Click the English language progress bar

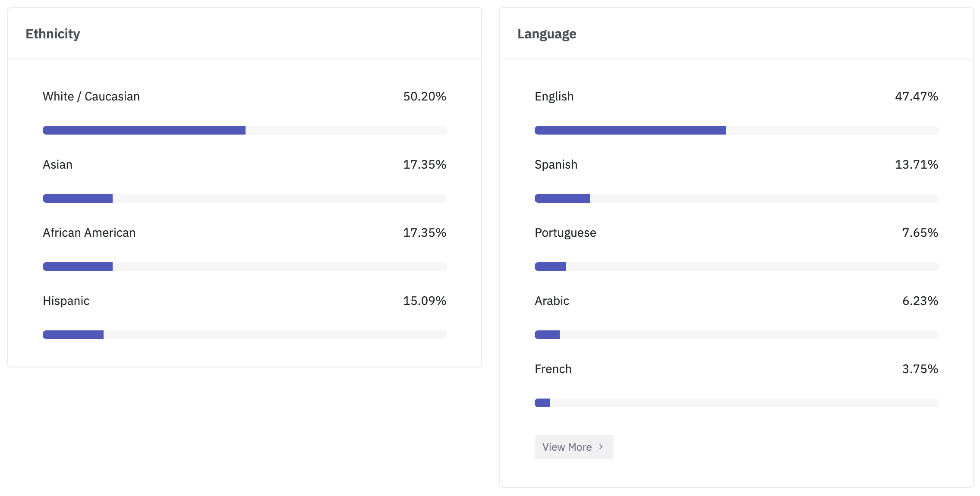(x=736, y=130)
